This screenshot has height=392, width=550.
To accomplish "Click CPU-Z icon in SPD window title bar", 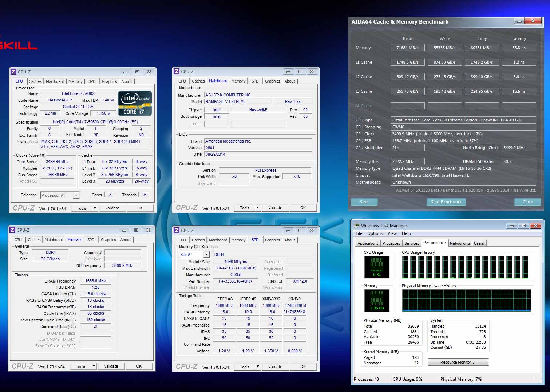I will point(177,230).
